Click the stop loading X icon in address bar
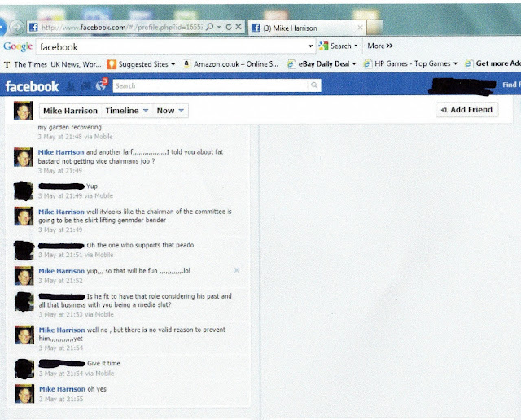This screenshot has height=420, width=521. [x=239, y=27]
